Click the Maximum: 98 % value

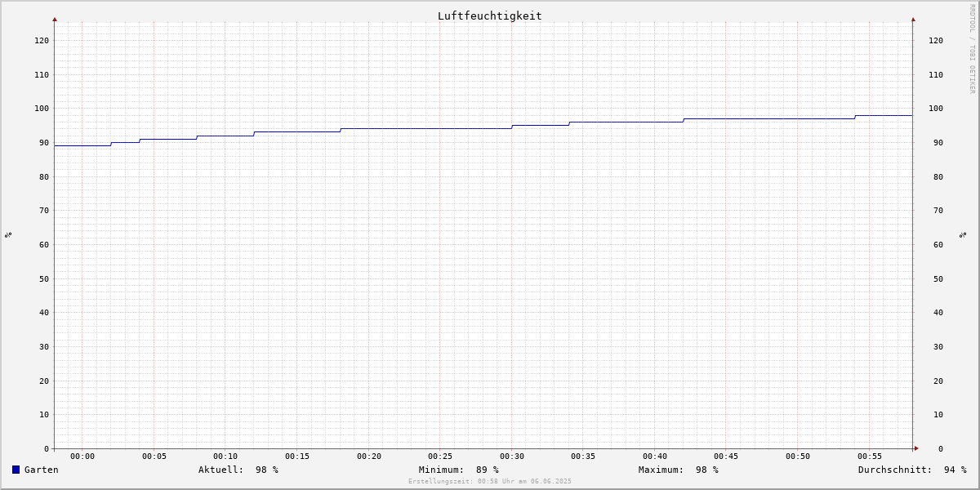click(x=679, y=470)
